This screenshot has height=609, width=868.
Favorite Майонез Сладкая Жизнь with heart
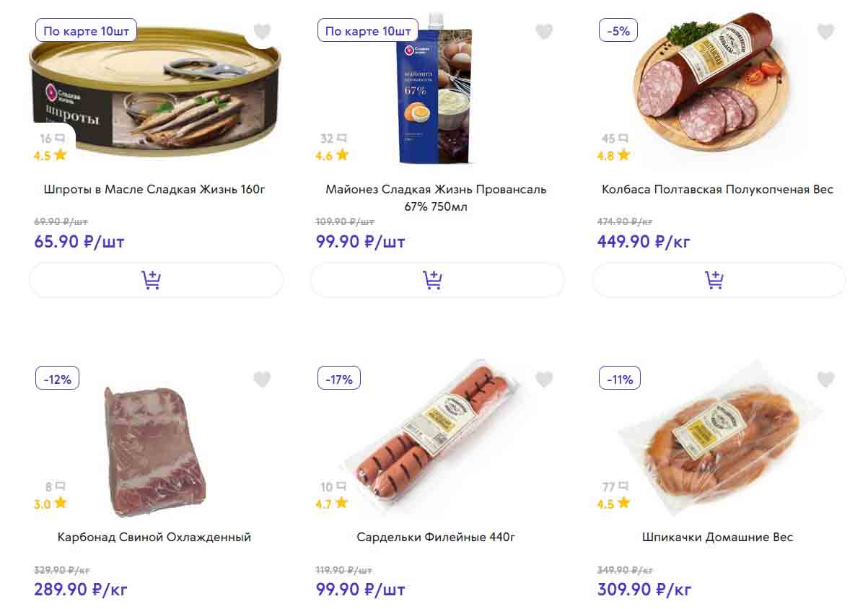point(544,32)
